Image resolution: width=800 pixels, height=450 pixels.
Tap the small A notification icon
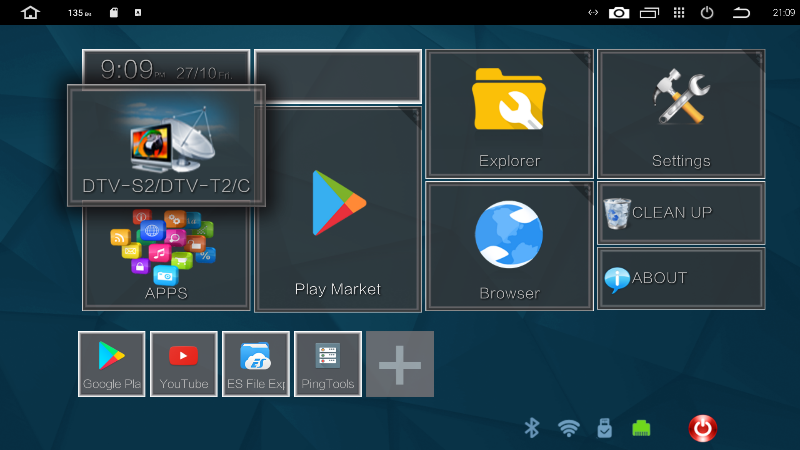point(138,13)
